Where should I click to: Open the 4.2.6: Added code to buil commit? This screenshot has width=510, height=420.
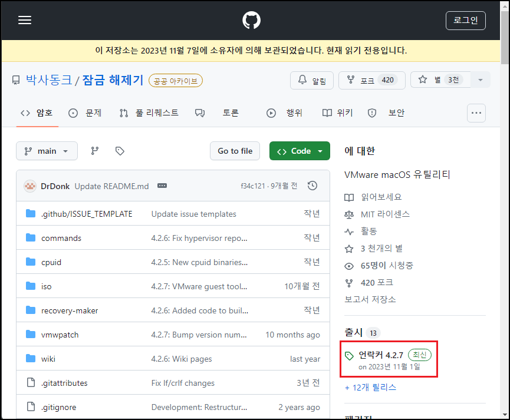point(200,311)
